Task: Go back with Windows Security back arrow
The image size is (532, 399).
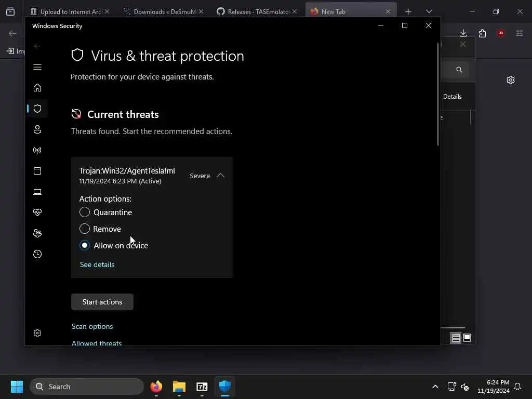Action: [x=37, y=46]
